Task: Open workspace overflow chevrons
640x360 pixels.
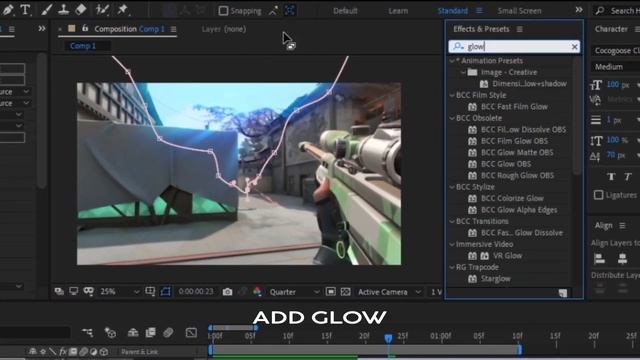Action: 579,10
